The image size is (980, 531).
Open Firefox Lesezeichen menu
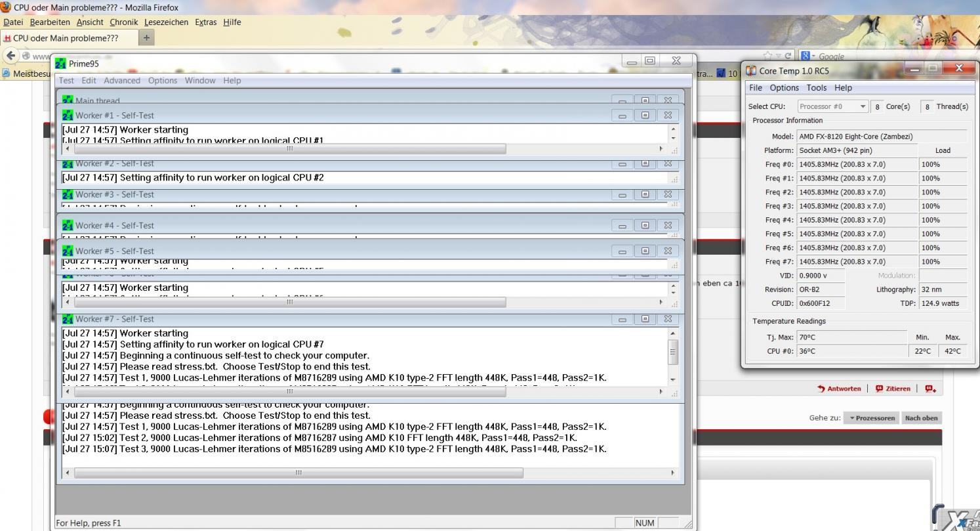[x=166, y=22]
